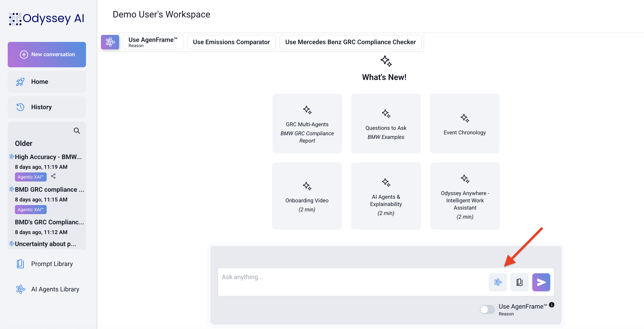644x329 pixels.
Task: Click the purple agents icon in top toolbar
Action: tap(110, 42)
